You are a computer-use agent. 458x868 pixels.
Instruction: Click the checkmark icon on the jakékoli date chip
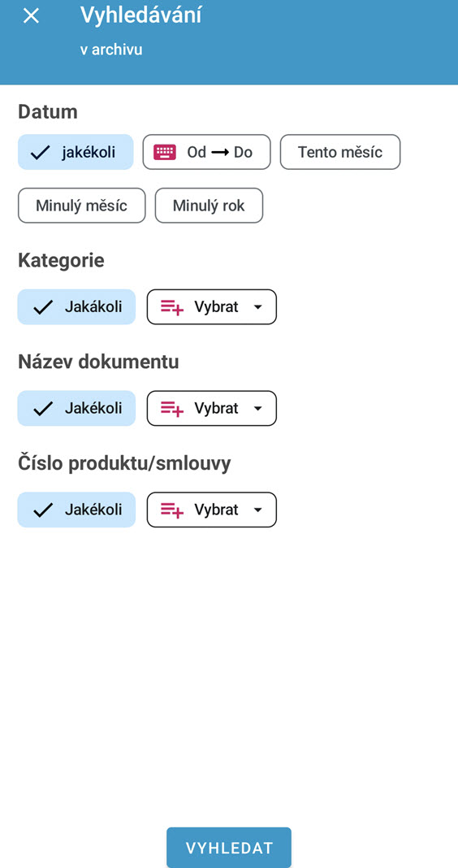tap(41, 152)
